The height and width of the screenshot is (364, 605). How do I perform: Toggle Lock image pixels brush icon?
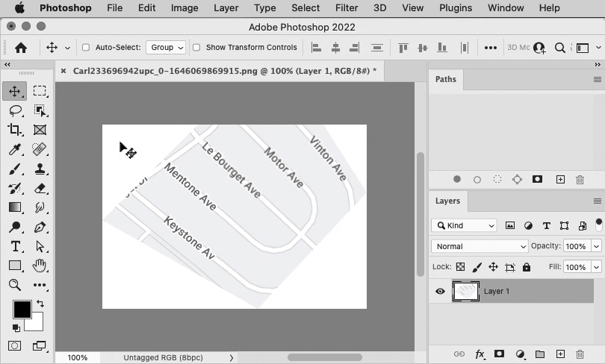[477, 267]
